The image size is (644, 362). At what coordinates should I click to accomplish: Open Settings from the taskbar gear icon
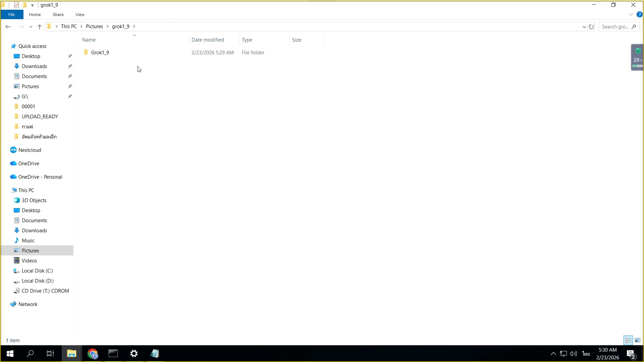(x=134, y=354)
